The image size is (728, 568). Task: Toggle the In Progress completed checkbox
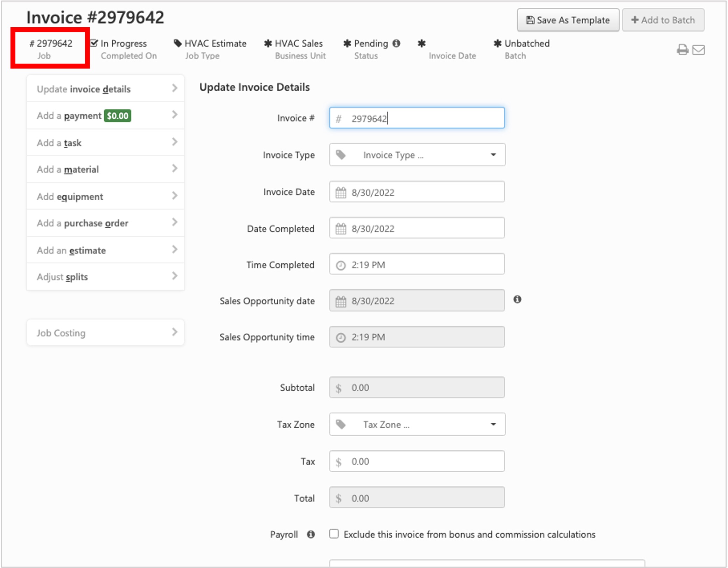[x=93, y=43]
